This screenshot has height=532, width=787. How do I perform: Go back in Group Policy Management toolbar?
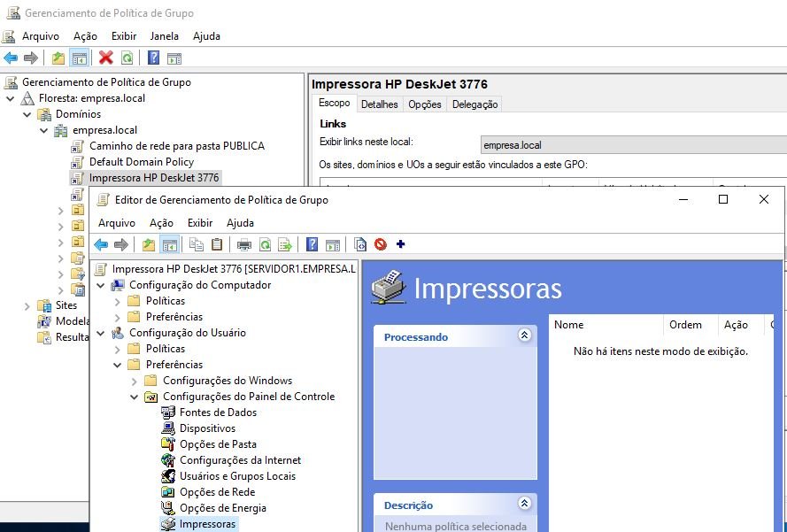click(x=11, y=58)
